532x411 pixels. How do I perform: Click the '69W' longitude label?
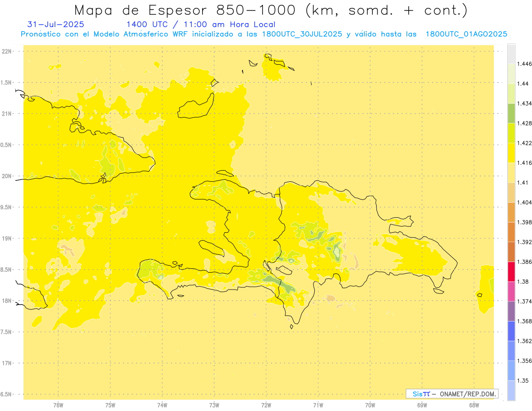pos(422,405)
